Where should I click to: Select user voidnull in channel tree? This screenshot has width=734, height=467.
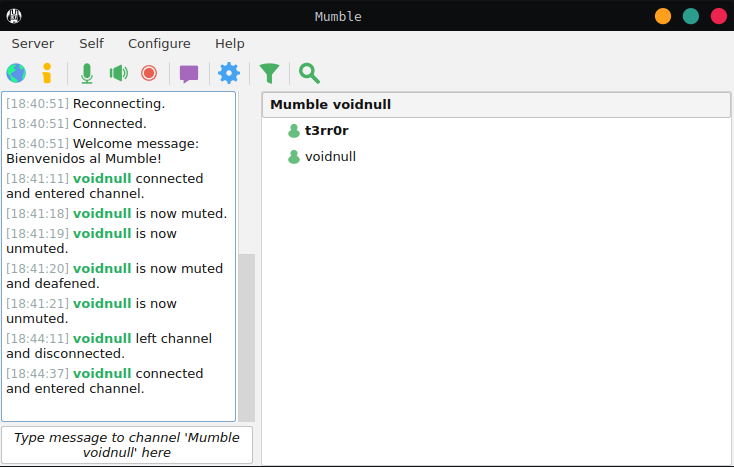click(x=330, y=156)
